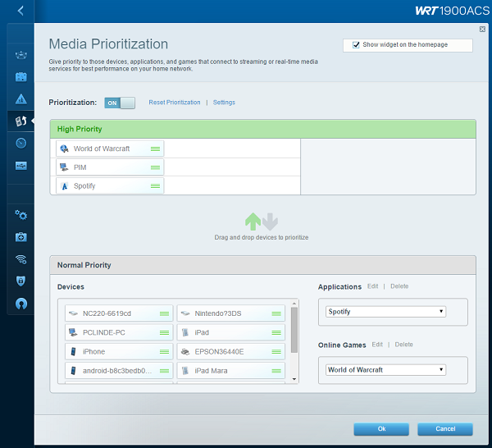Screen dimensions: 492x448
Task: Click the iPhone device icon
Action: (73, 352)
